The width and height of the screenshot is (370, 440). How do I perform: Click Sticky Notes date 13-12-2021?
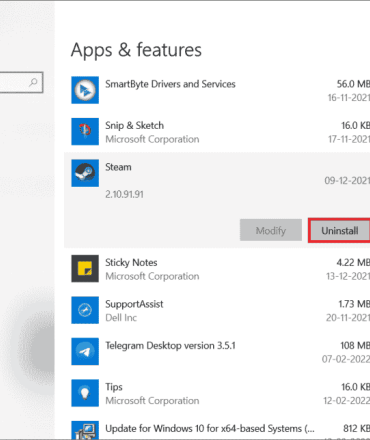348,276
